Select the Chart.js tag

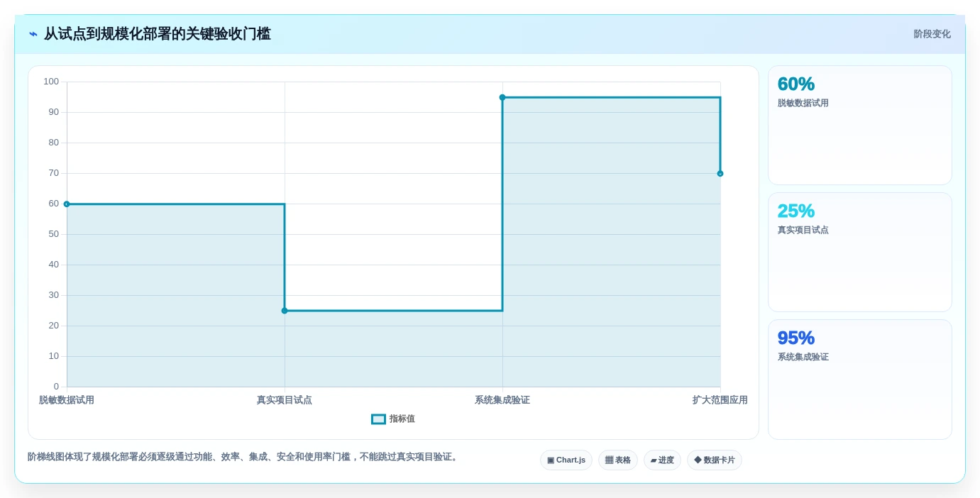pyautogui.click(x=566, y=460)
